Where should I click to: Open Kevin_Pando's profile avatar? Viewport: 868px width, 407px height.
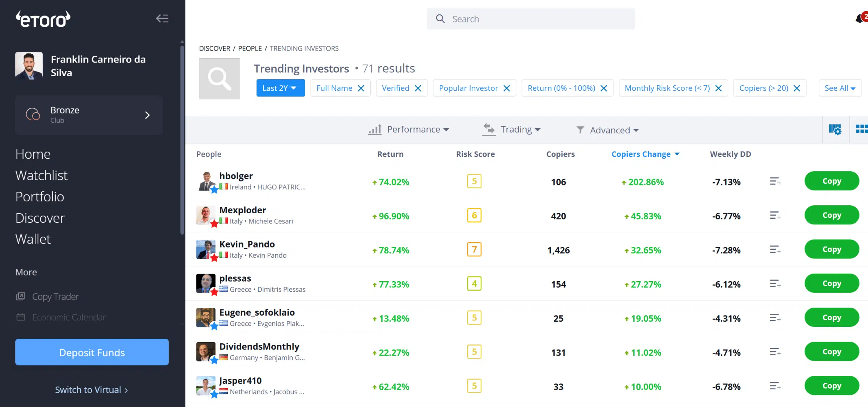(x=206, y=249)
